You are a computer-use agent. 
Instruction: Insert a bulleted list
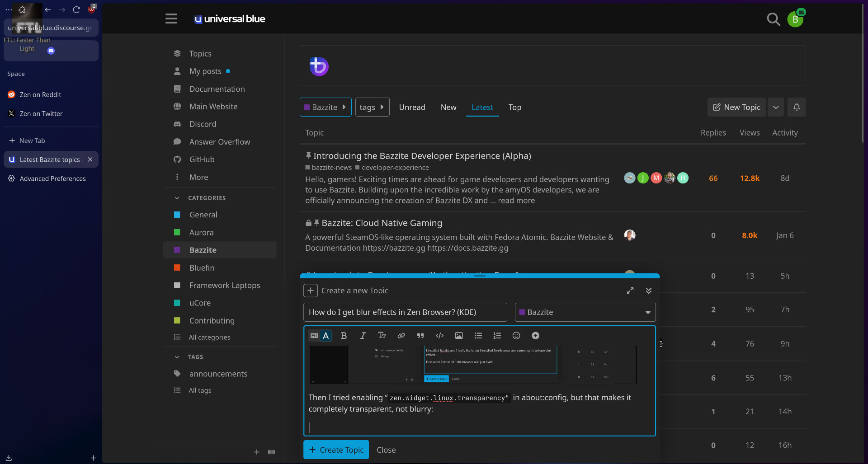tap(478, 336)
